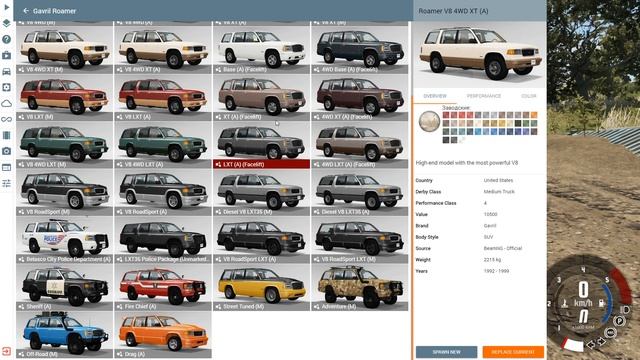Select the XT (A) (Facelift) thumbnail
The width and height of the screenshot is (640, 360).
tap(261, 97)
